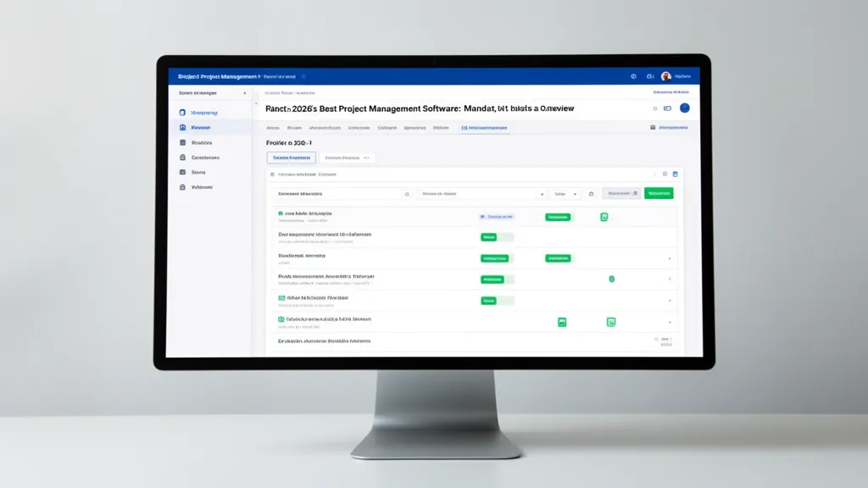Open the second tab under the page title
The width and height of the screenshot is (868, 488).
(294, 128)
